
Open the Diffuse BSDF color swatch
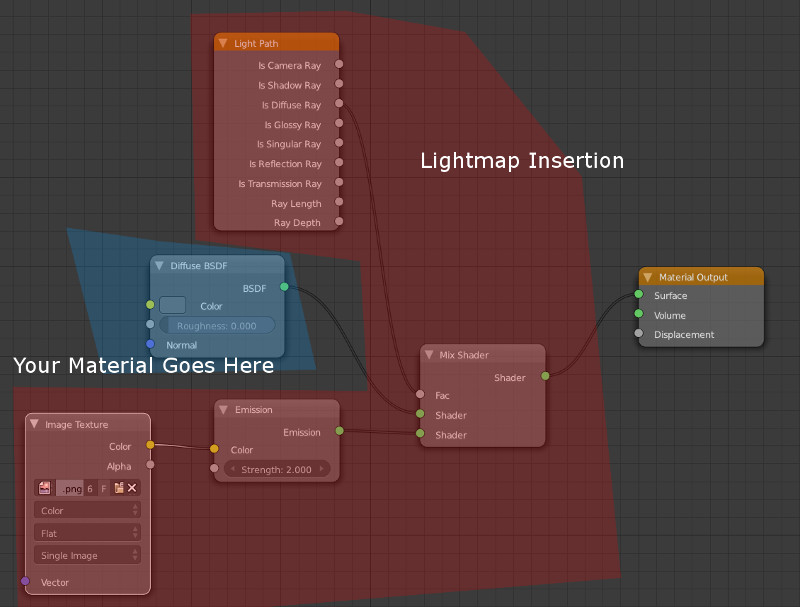tap(172, 305)
